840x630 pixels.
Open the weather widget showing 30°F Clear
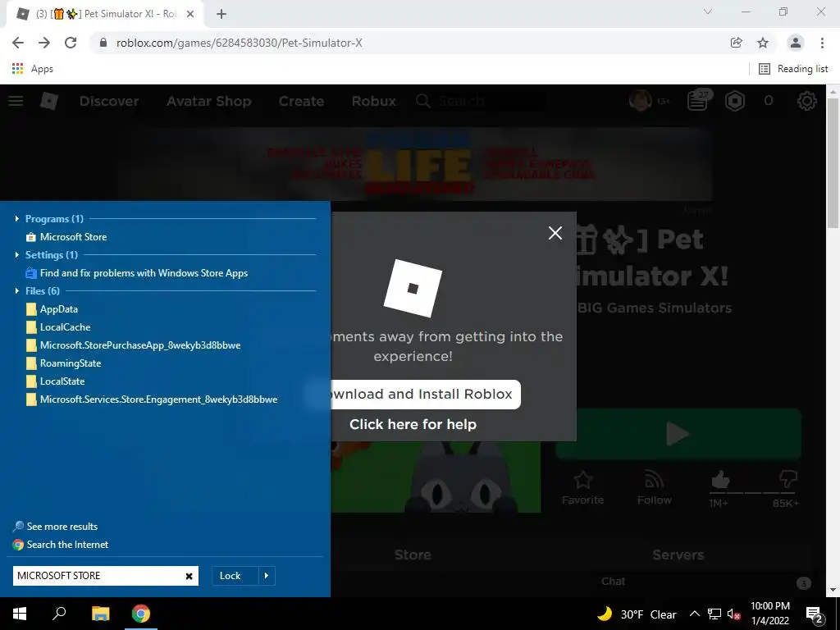point(637,614)
